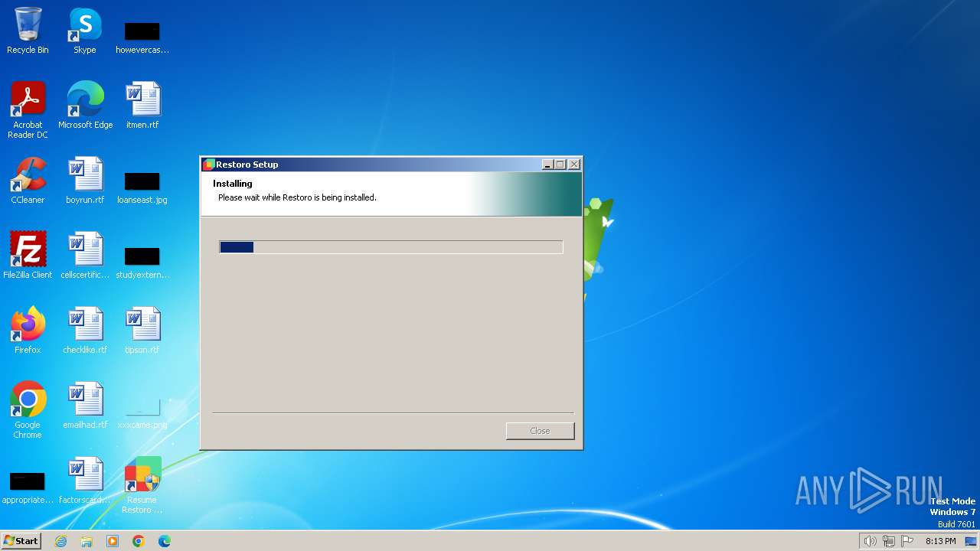Launch Microsoft Edge desktop shortcut
980x551 pixels.
[x=85, y=105]
